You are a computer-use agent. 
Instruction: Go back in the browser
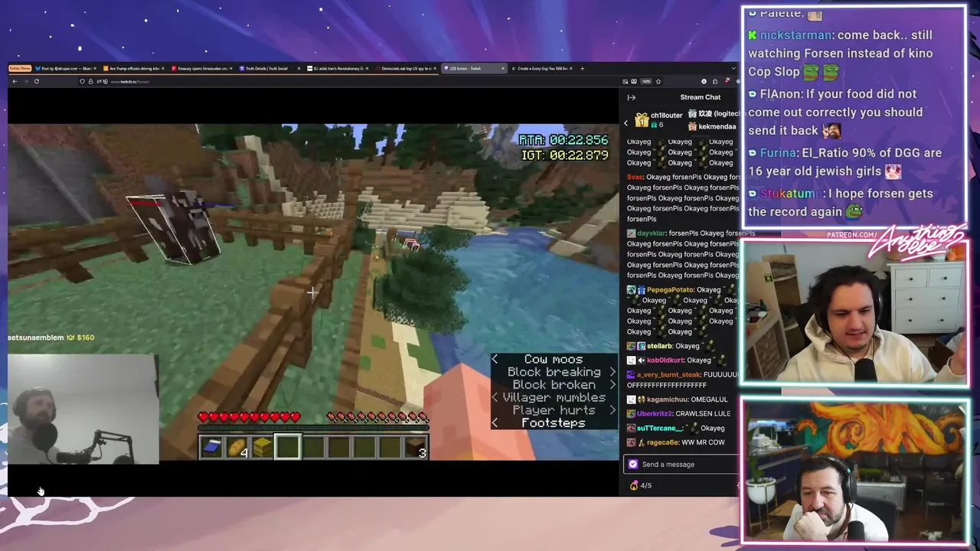pos(15,81)
